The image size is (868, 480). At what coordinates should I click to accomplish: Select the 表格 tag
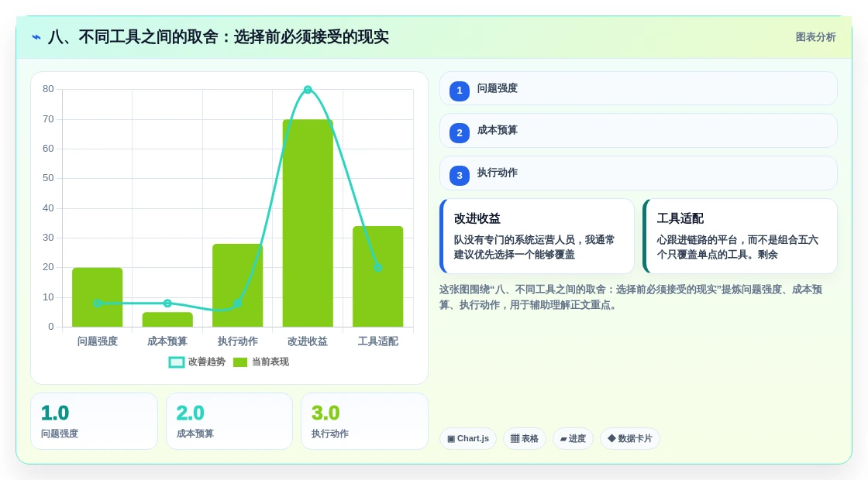[x=525, y=438]
